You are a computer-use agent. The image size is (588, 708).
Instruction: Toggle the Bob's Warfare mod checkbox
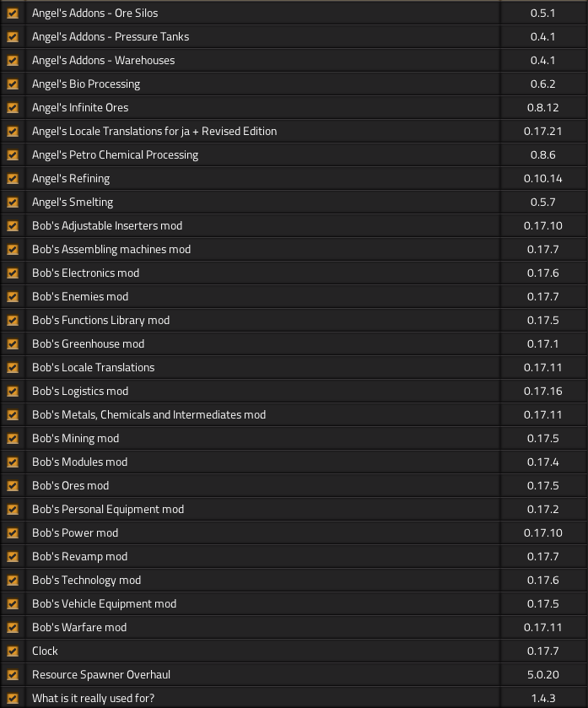(x=13, y=627)
